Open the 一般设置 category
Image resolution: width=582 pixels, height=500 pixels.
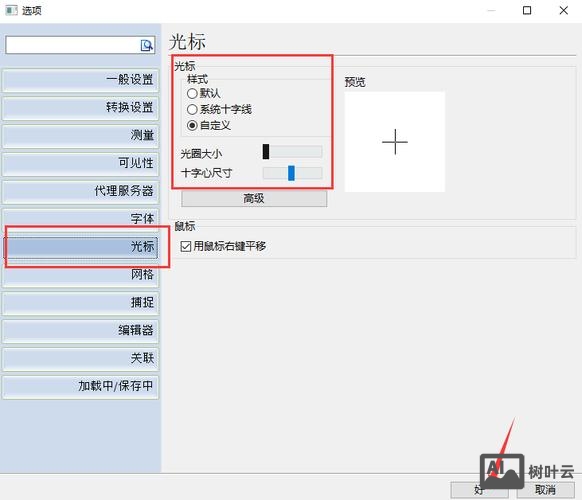81,80
